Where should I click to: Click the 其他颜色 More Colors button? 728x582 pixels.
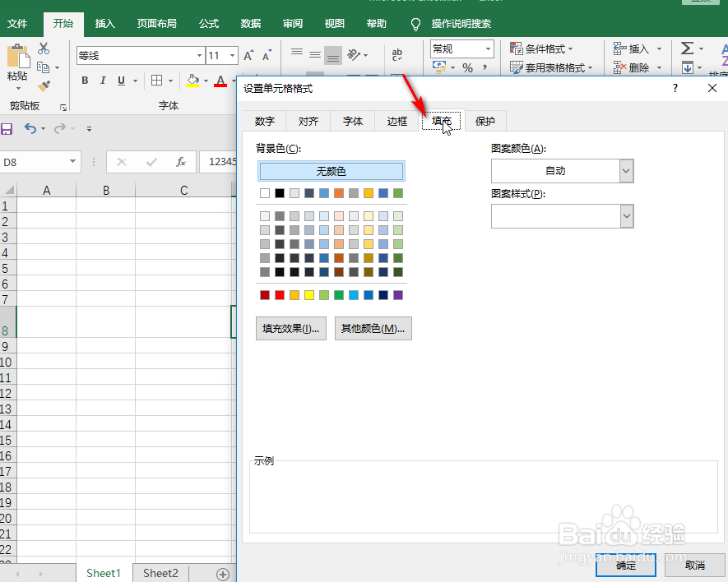[373, 329]
